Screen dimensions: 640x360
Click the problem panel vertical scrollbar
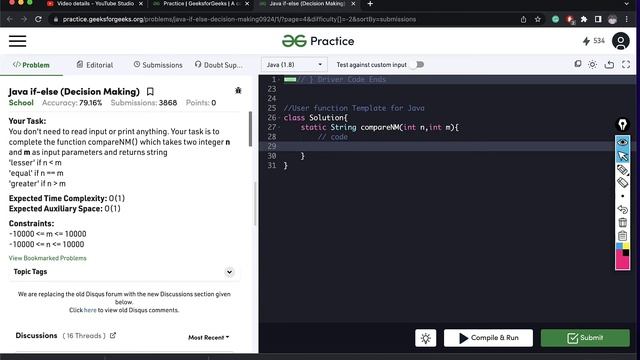click(250, 129)
